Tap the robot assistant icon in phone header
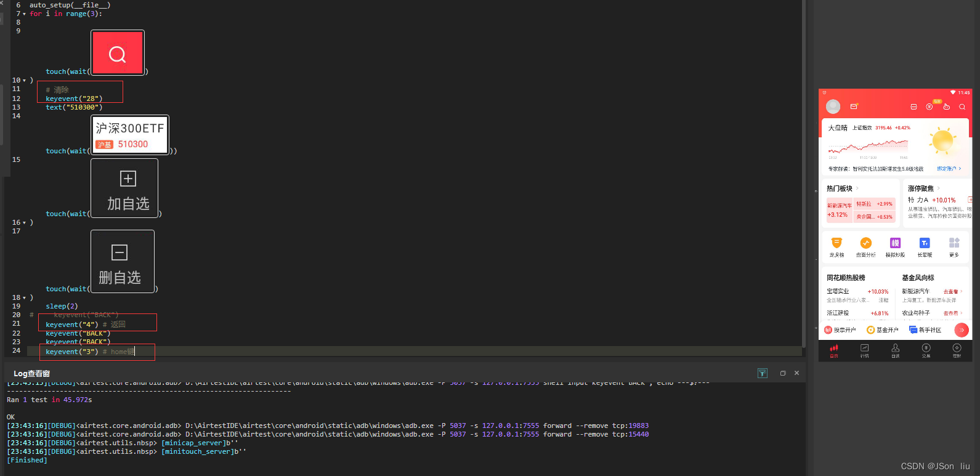980x476 pixels. (946, 107)
